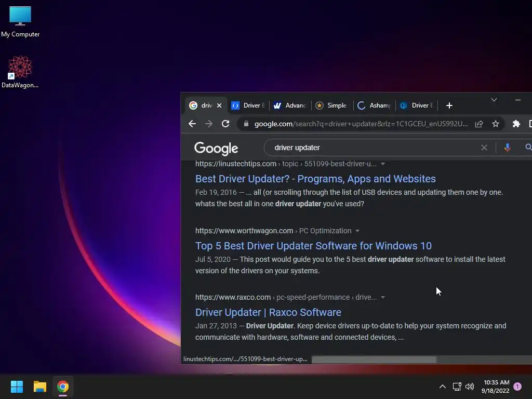Open Chrome extensions puzzle icon
Viewport: 532px width, 399px height.
coord(516,124)
